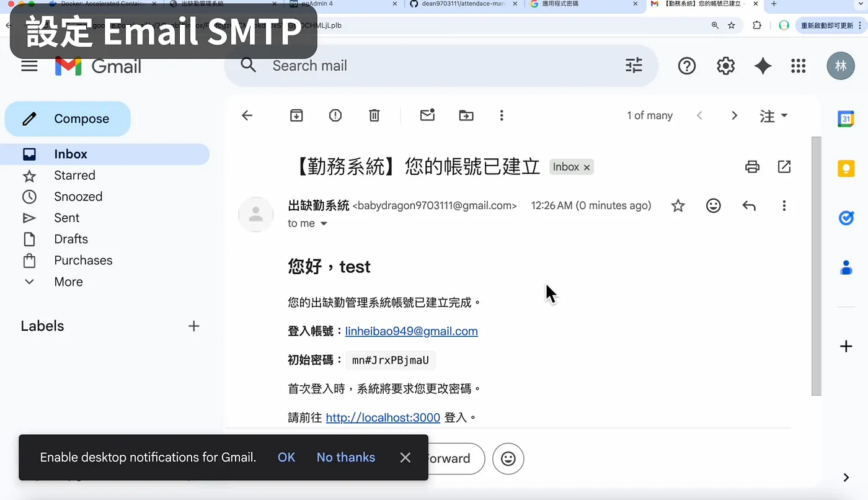This screenshot has height=500, width=868.
Task: Open the Move to folder icon
Action: 466,115
